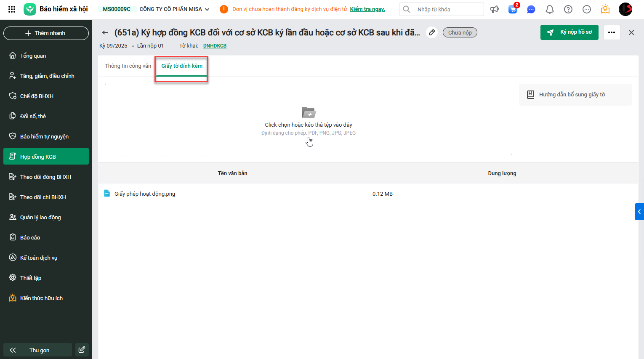Open the three-dots more options button
Image resolution: width=644 pixels, height=359 pixels.
click(612, 32)
